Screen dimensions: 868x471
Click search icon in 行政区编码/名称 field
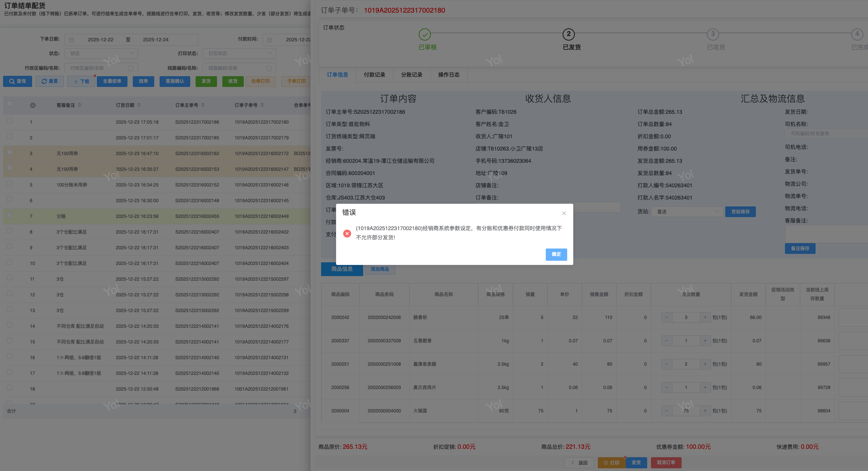pyautogui.click(x=131, y=69)
